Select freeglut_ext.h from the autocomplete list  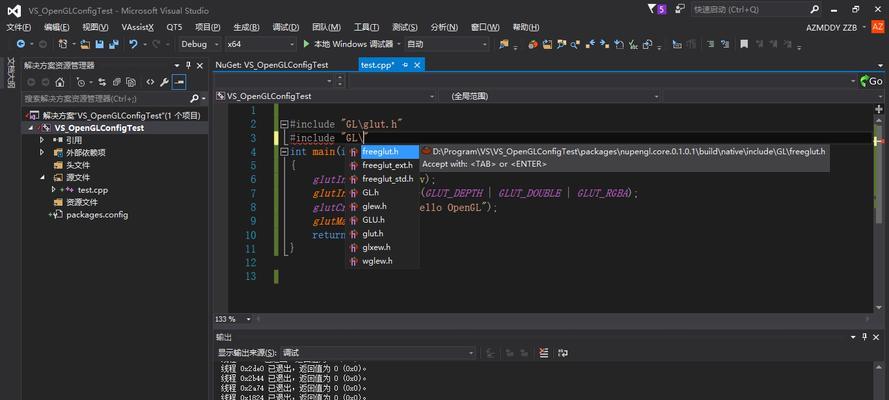point(387,165)
